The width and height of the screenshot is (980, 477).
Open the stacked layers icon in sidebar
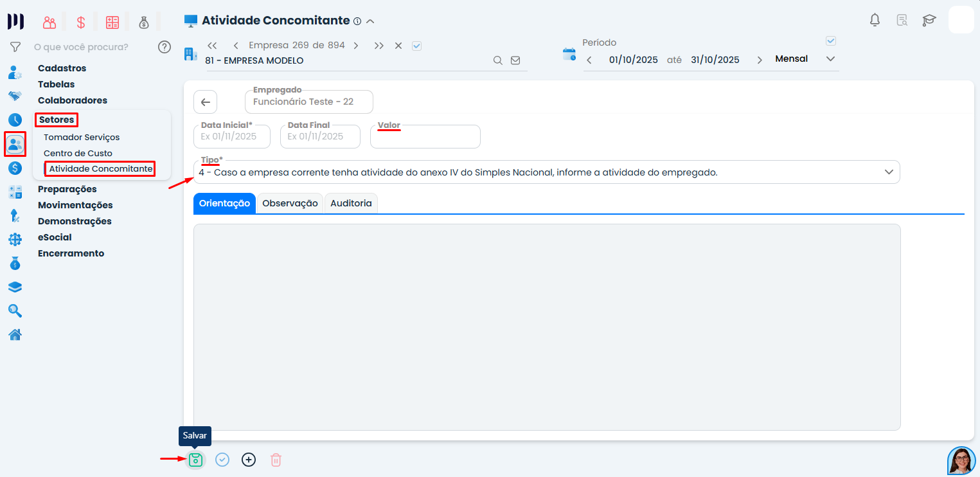pyautogui.click(x=15, y=287)
